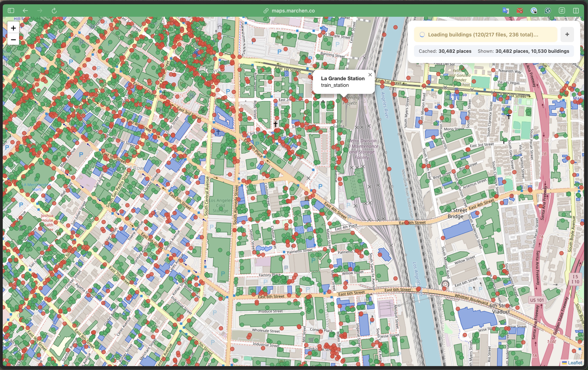Open the Gmail extension showing 9 notifications
The height and width of the screenshot is (370, 588).
(520, 11)
